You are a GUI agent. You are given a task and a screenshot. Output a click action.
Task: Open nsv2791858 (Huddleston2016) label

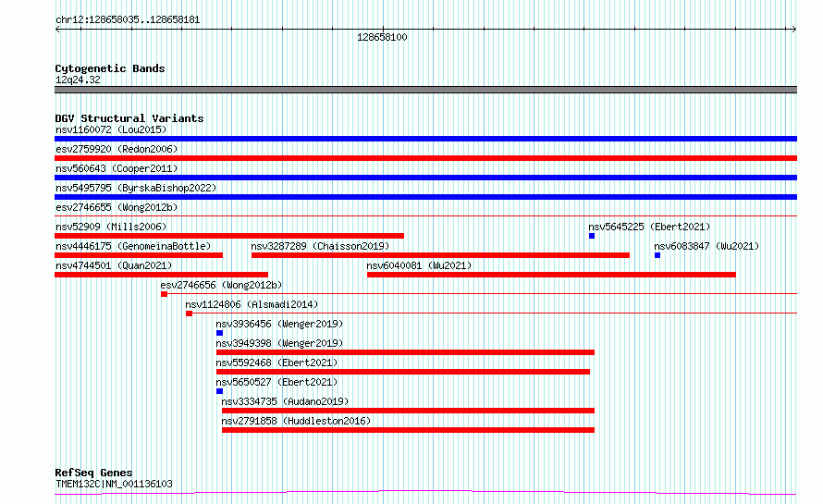[x=296, y=421]
